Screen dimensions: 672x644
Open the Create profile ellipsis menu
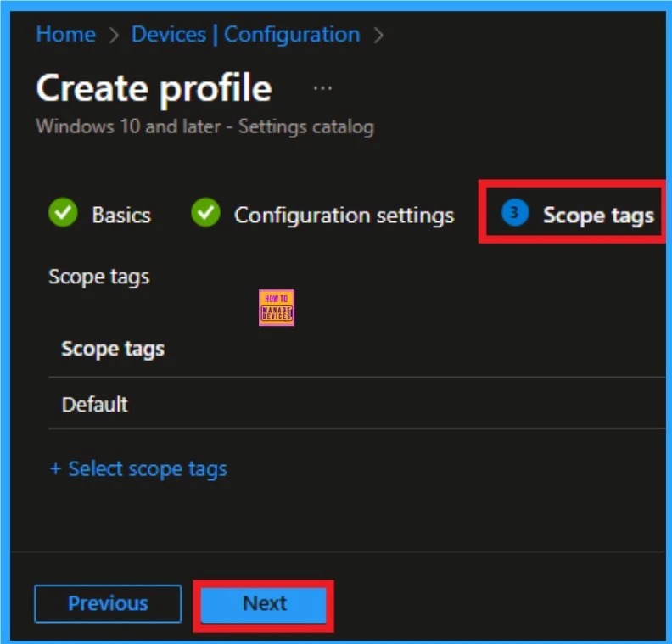coord(322,88)
